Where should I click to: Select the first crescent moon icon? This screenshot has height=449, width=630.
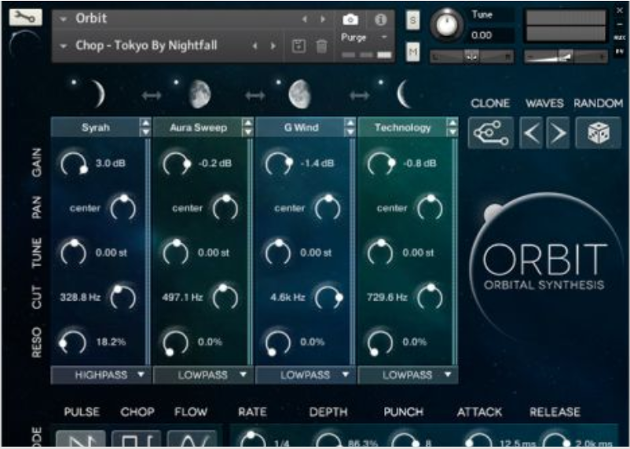click(98, 94)
